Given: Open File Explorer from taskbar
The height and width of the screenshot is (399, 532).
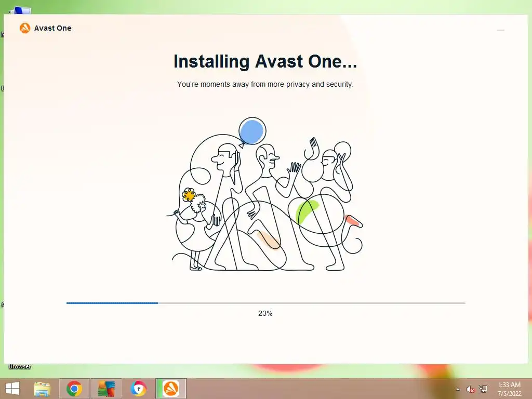Looking at the screenshot, I should coord(42,389).
